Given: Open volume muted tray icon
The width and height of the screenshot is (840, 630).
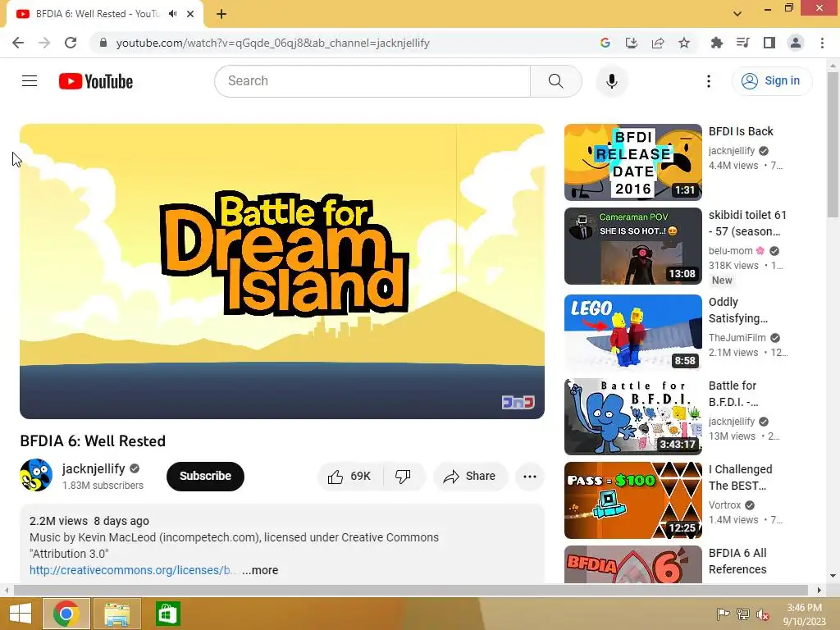Looking at the screenshot, I should [x=763, y=614].
